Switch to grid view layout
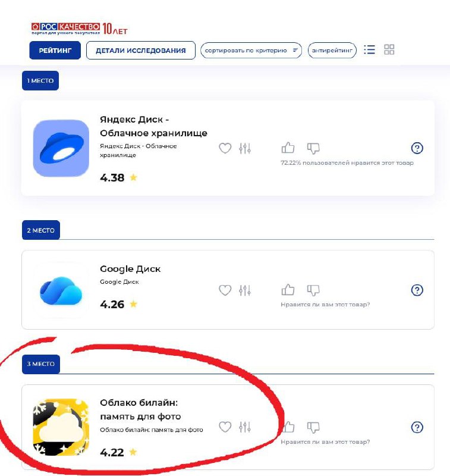 click(x=389, y=49)
